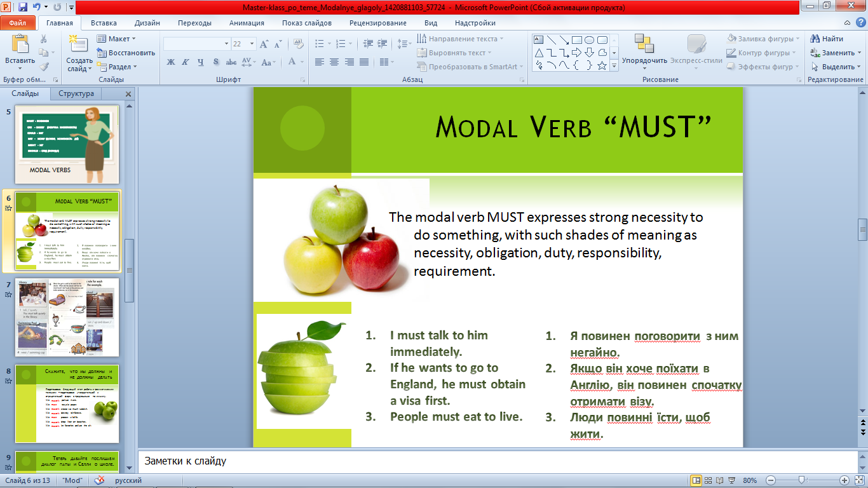Screen dimensions: 868x488
Task: Toggle underline formatting (Ч)
Action: 201,62
